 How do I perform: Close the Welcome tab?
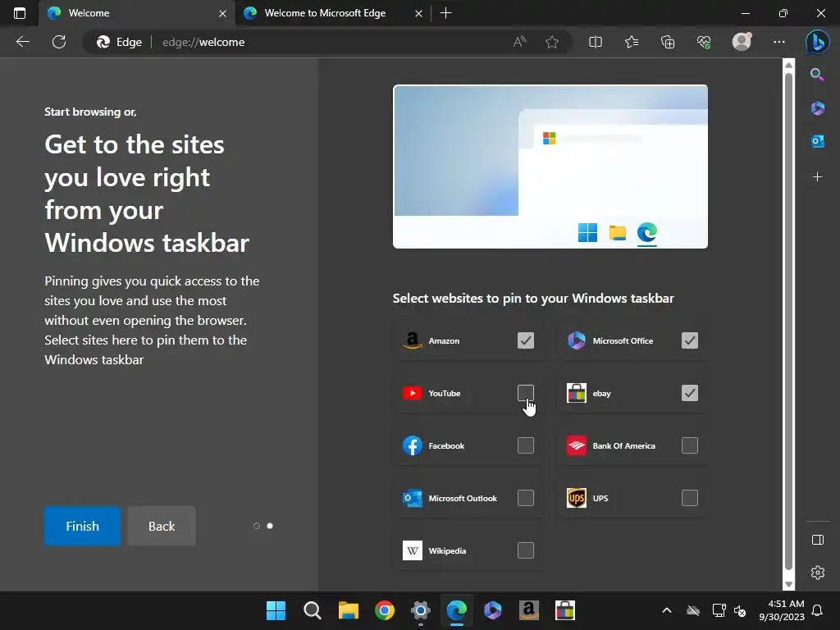coord(222,13)
